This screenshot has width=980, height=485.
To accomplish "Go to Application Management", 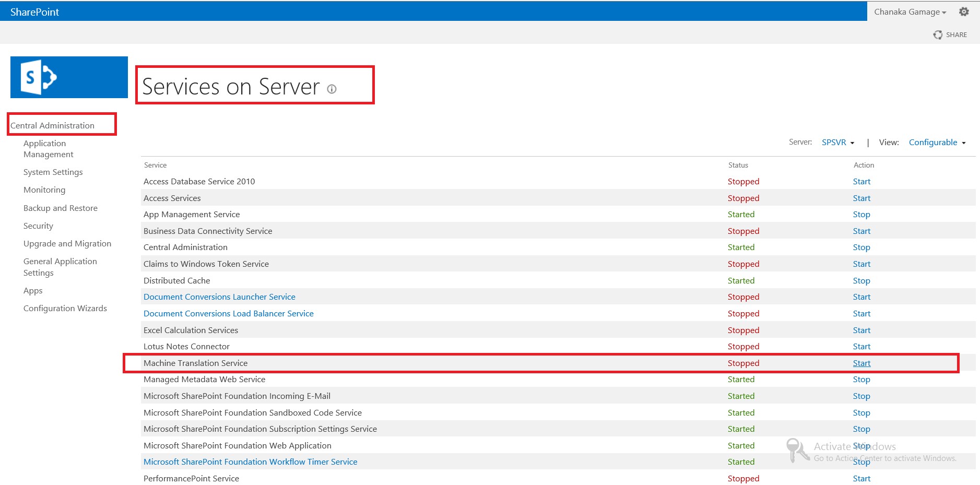I will point(48,149).
